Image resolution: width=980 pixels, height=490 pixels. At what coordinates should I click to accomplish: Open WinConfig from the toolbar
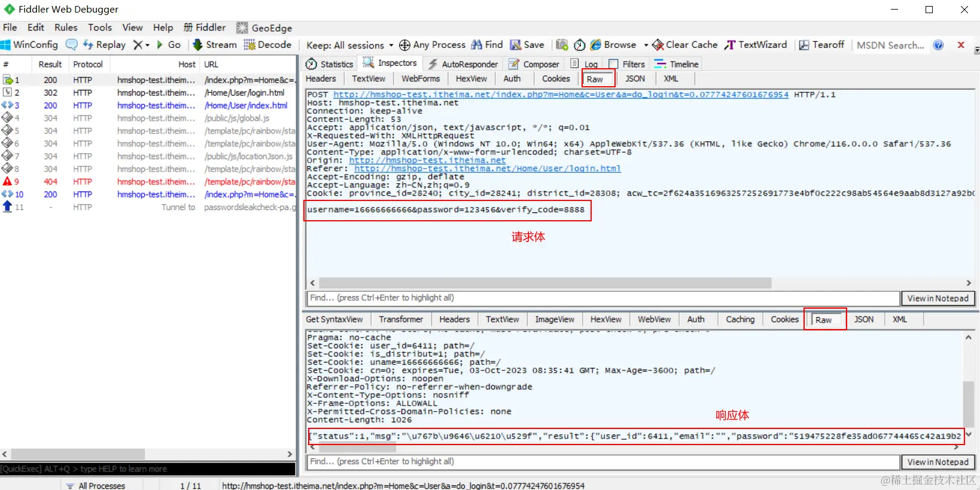[29, 45]
